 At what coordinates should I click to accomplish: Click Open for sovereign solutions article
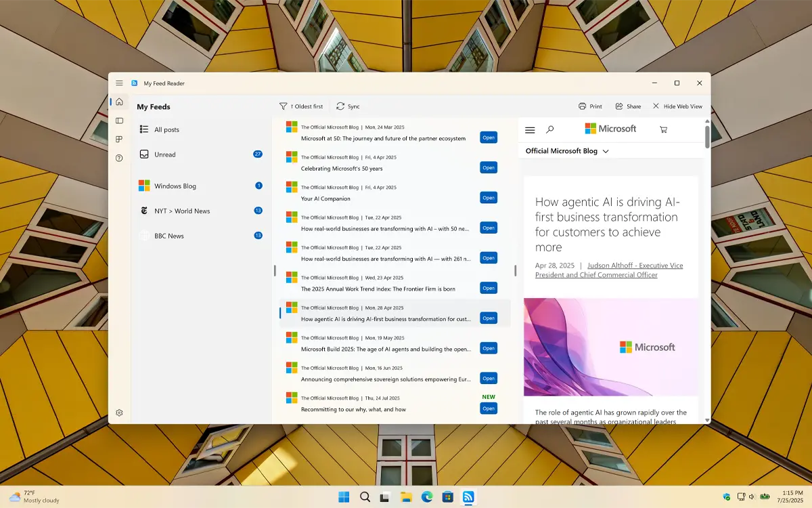point(489,378)
